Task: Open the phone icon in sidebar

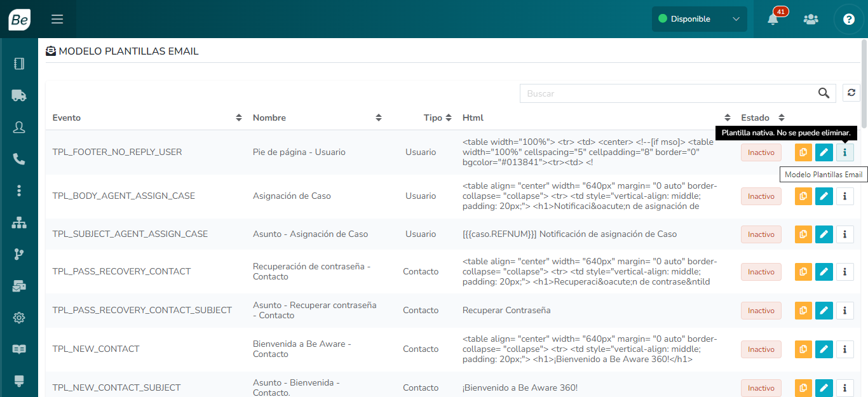Action: 19,159
